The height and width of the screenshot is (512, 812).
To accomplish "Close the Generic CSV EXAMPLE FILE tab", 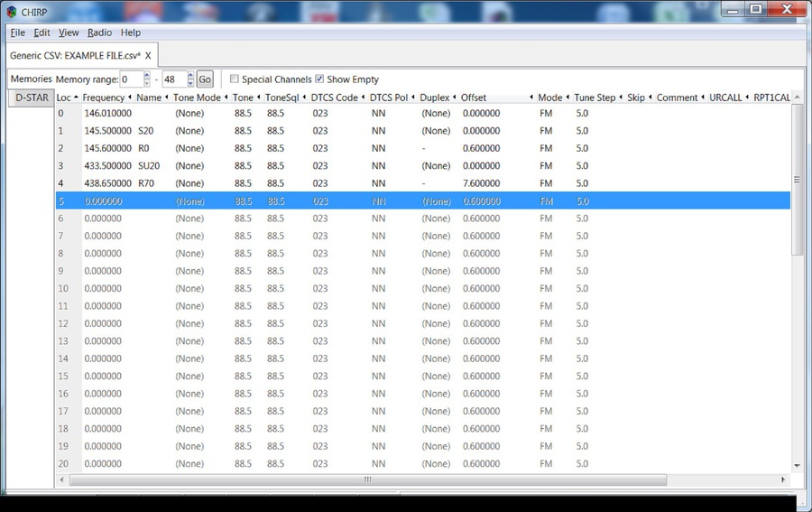I will coord(148,56).
